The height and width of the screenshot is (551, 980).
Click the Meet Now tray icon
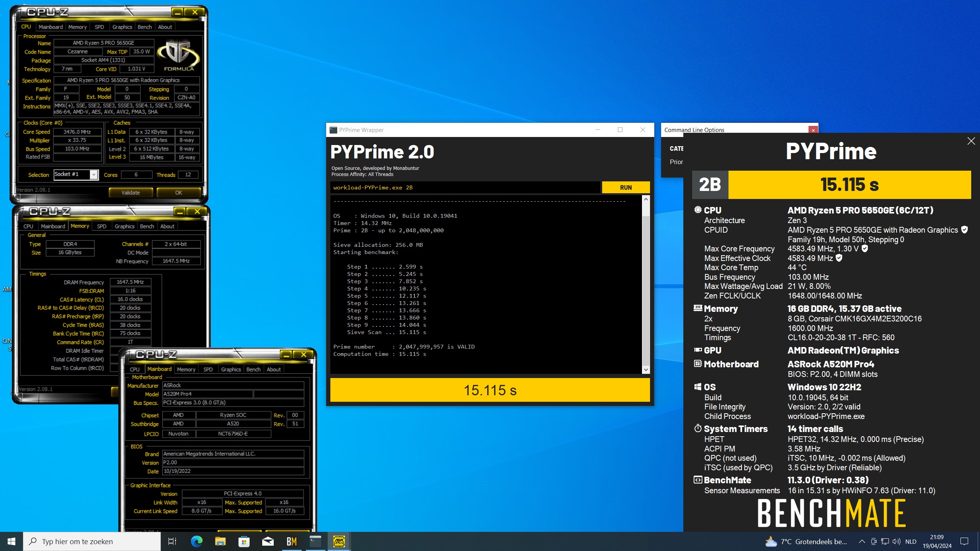tap(874, 541)
